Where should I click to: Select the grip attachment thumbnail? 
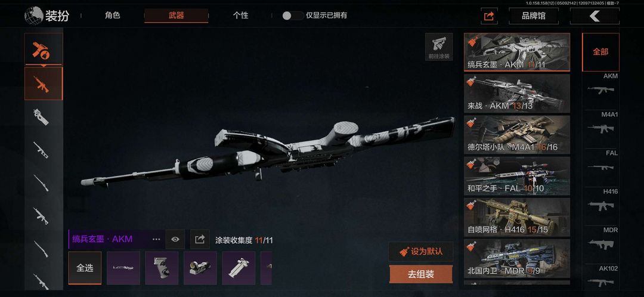tap(162, 268)
